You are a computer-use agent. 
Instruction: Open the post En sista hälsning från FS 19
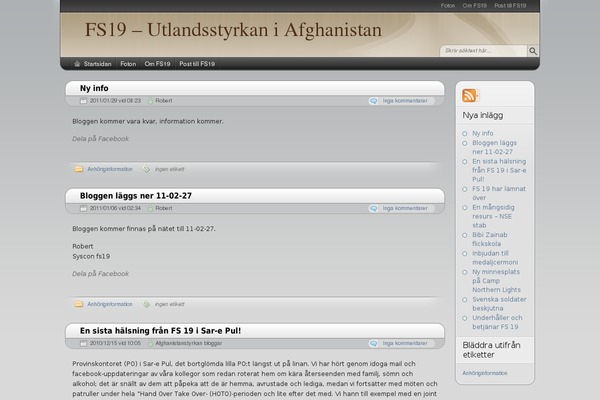click(x=160, y=331)
